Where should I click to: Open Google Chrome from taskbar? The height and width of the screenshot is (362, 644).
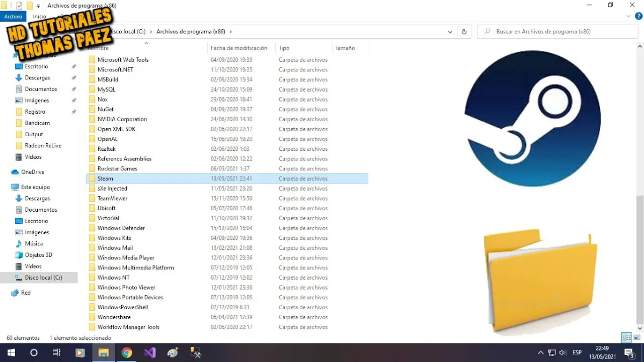coord(126,352)
